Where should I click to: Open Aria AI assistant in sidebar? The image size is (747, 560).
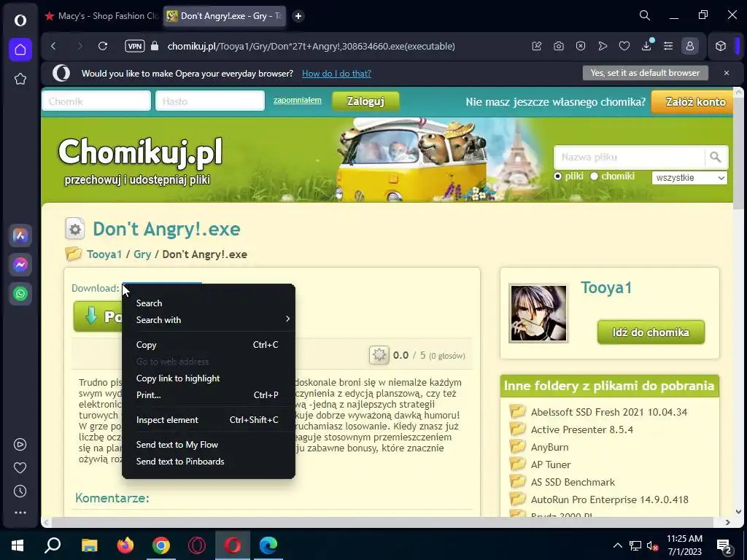click(x=20, y=236)
